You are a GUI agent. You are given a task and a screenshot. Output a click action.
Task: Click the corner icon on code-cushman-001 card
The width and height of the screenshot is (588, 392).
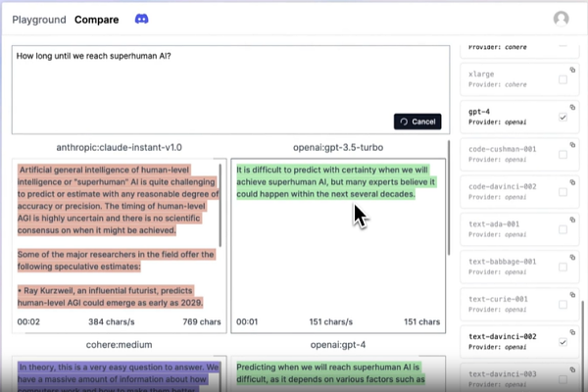[x=571, y=144]
